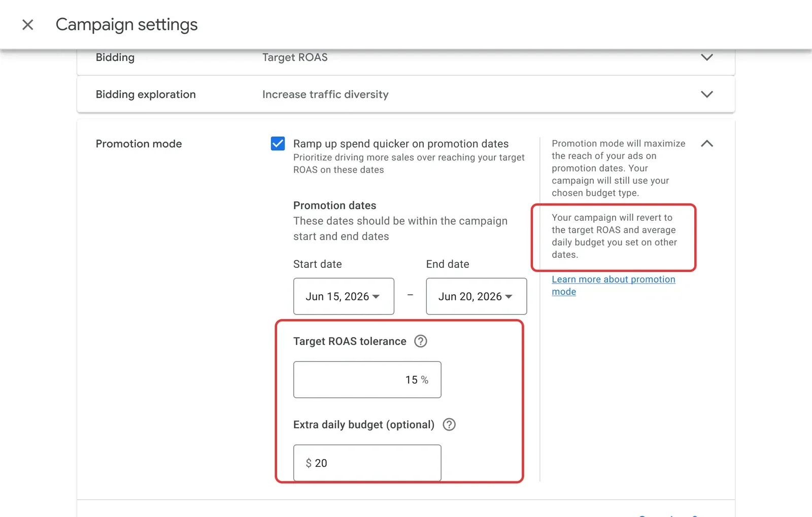
Task: Select the Campaign settings title
Action: point(127,24)
